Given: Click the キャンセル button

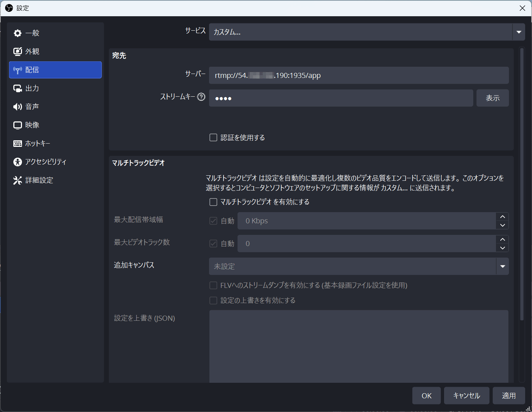Looking at the screenshot, I should [467, 396].
